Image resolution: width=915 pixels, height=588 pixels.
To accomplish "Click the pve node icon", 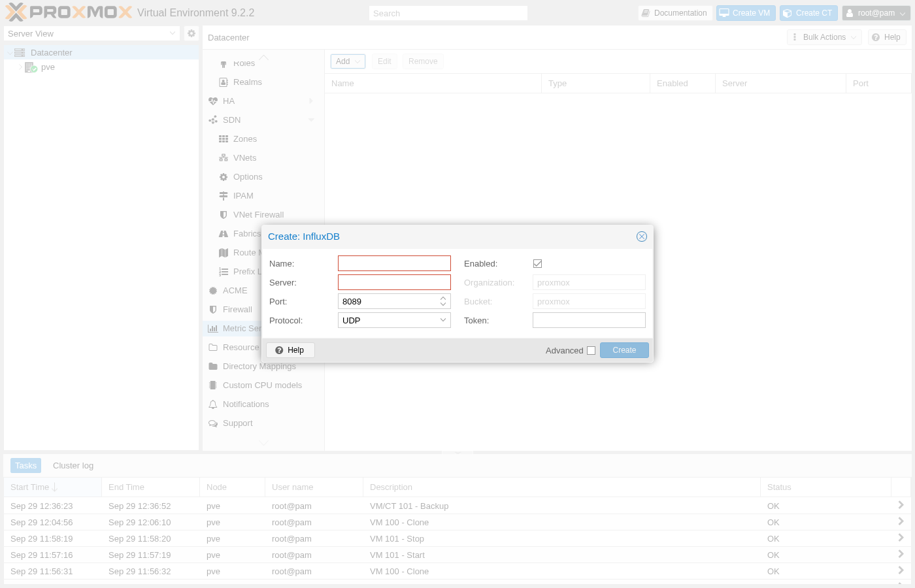I will tap(31, 67).
